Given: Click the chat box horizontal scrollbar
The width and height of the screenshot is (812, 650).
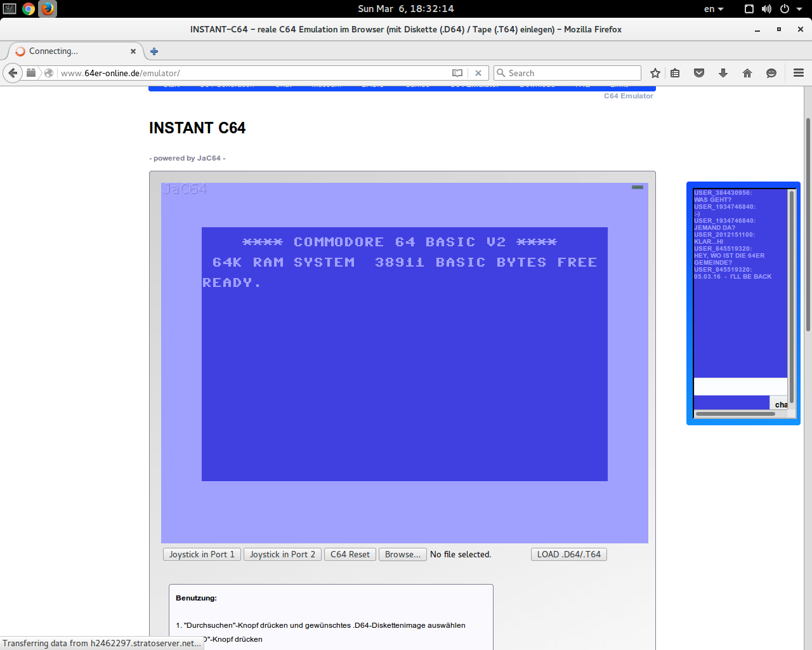Looking at the screenshot, I should pos(735,414).
